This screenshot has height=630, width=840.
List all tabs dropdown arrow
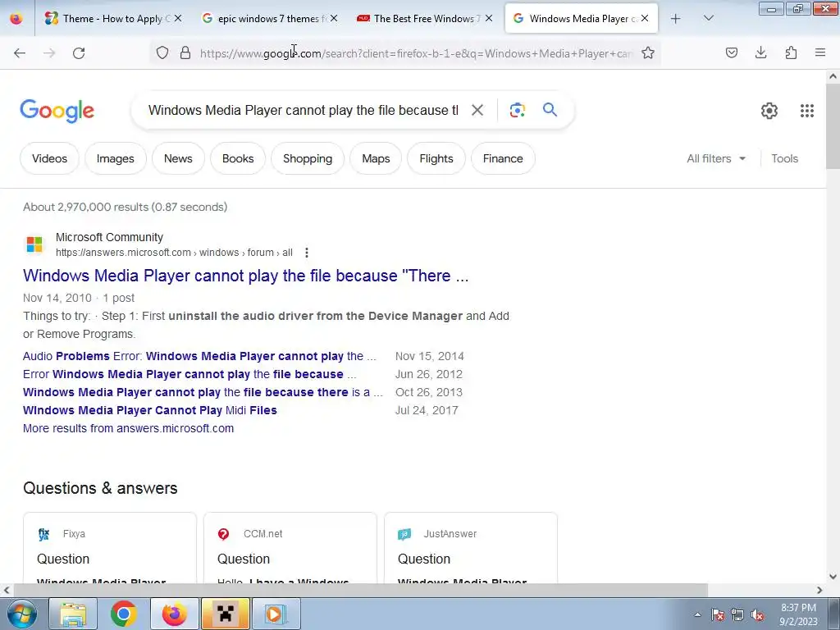pos(708,19)
